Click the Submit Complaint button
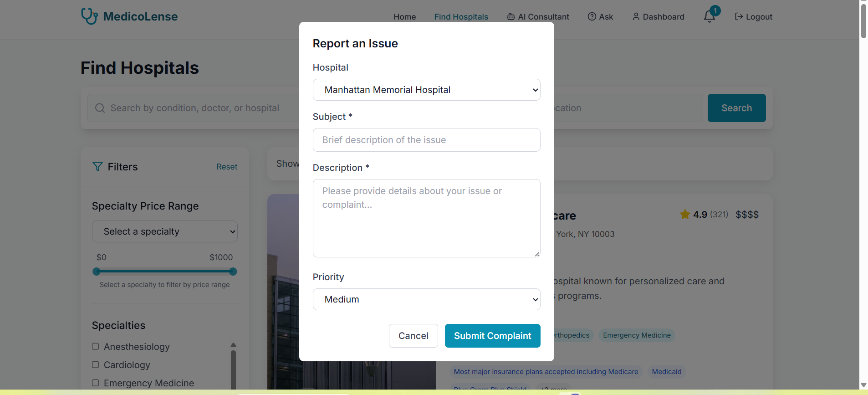The image size is (868, 395). [x=493, y=336]
